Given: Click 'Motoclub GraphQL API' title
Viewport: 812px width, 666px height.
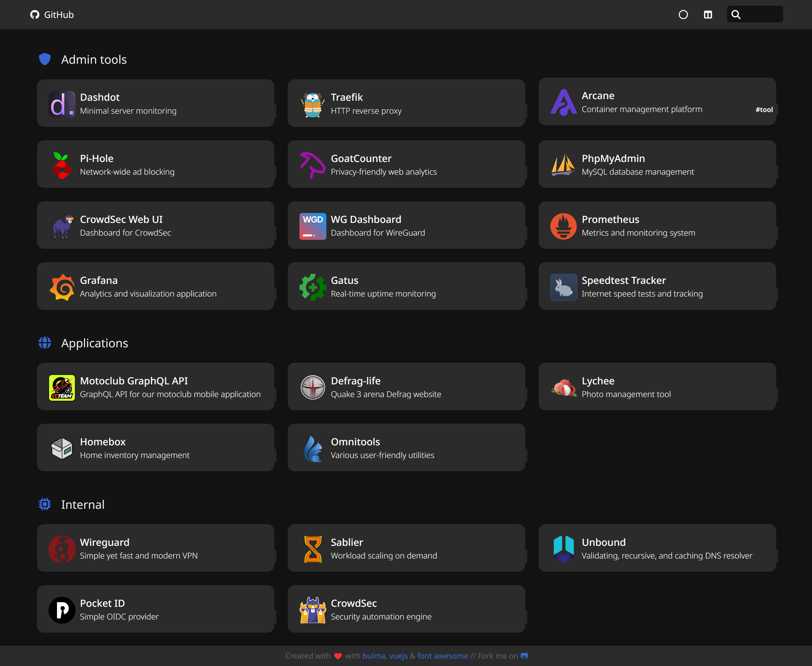Looking at the screenshot, I should tap(134, 381).
